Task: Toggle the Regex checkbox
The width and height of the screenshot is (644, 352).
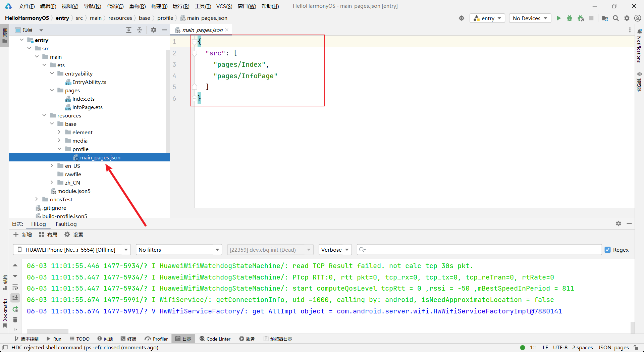Action: coord(607,250)
